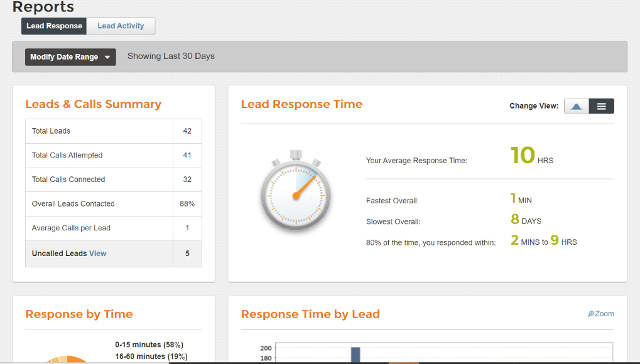Switch to the Lead Activity tab
This screenshot has width=640, height=364.
[x=121, y=26]
